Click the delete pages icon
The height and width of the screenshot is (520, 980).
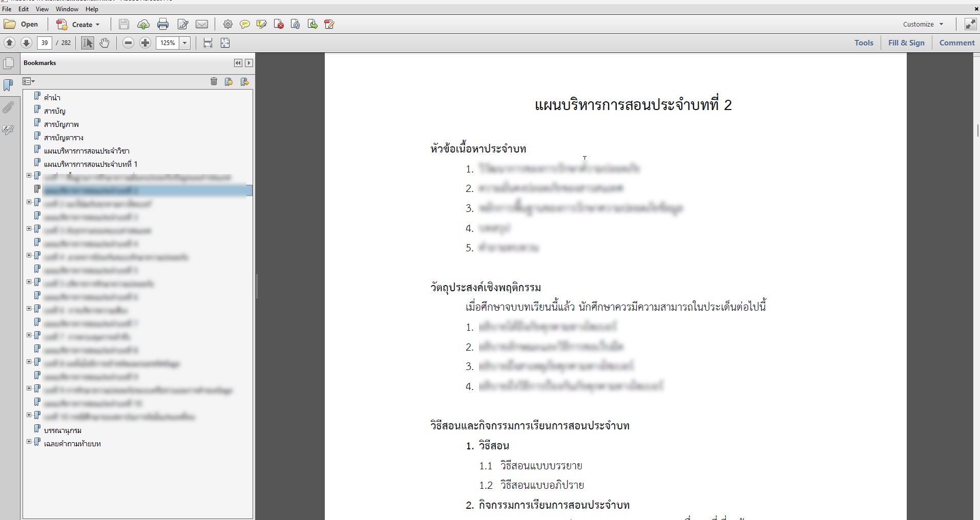click(x=279, y=24)
